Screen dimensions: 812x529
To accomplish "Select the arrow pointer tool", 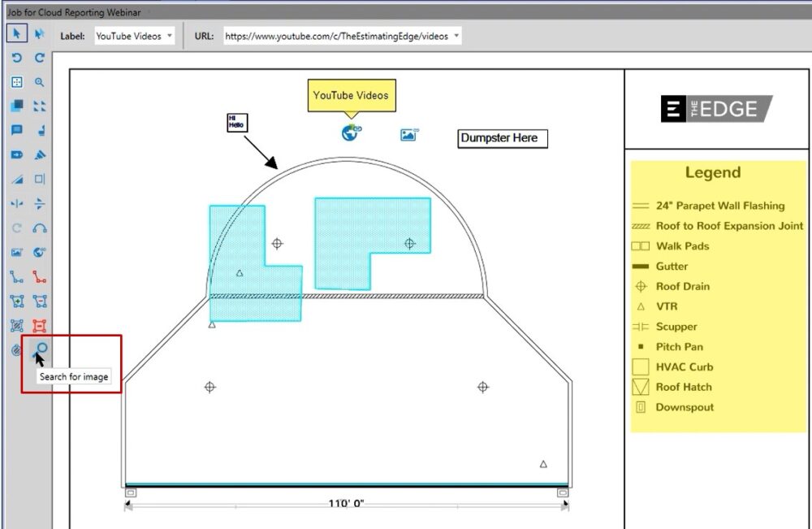I will 17,34.
